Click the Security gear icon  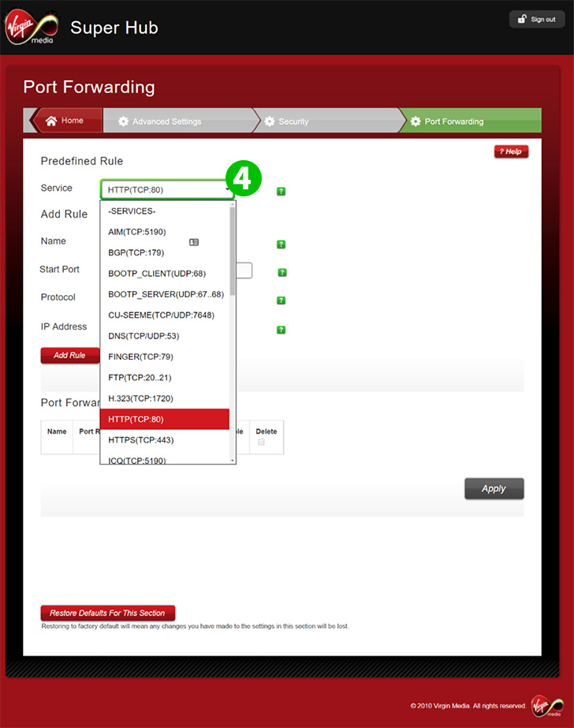269,121
